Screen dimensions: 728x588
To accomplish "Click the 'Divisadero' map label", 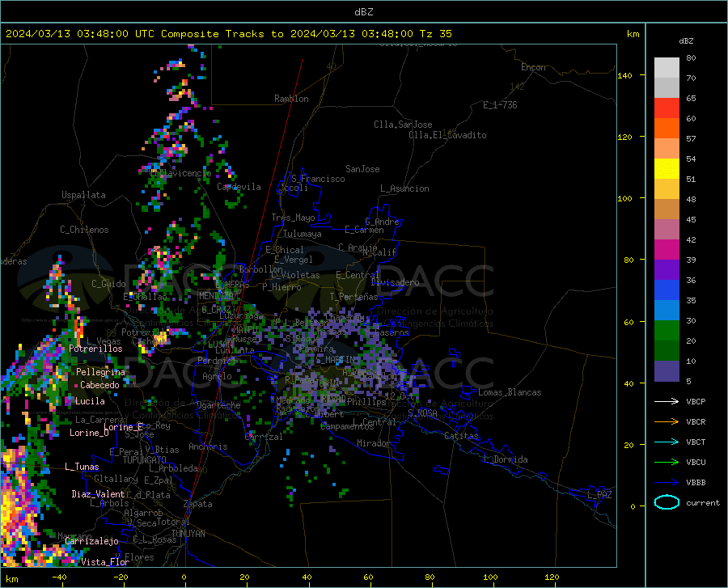I will click(x=395, y=282).
